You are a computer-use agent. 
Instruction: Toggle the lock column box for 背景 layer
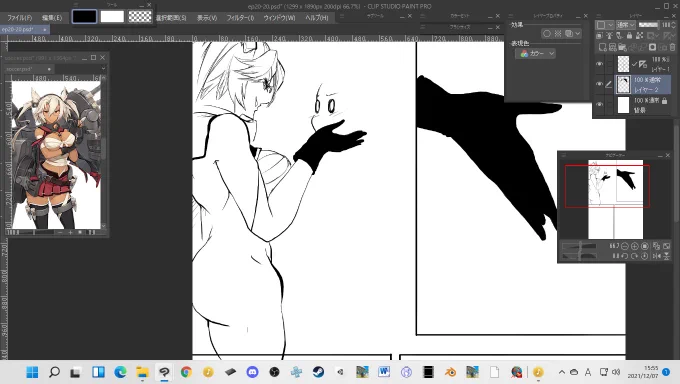pyautogui.click(x=609, y=105)
